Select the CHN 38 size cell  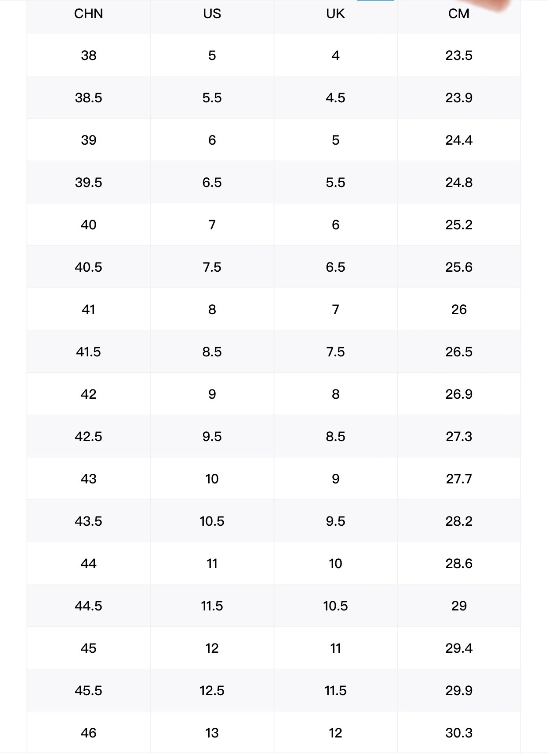pyautogui.click(x=88, y=55)
